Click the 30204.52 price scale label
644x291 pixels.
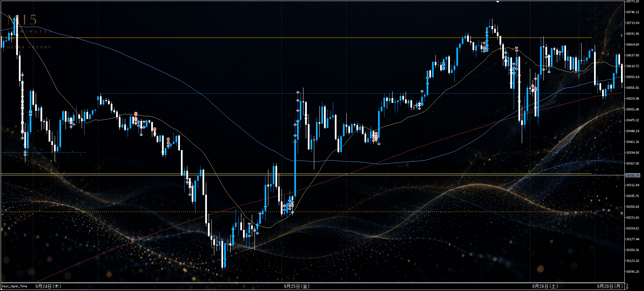pyautogui.click(x=633, y=228)
